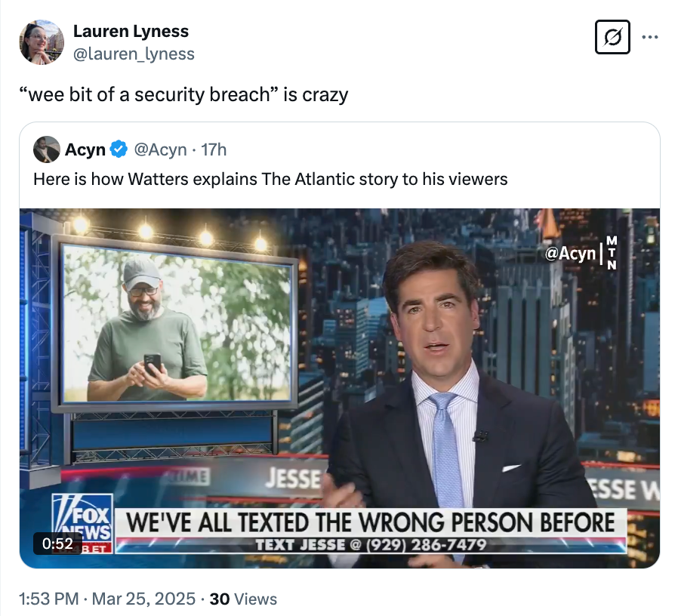Screen dimensions: 678x616
Task: Open the @lauren_lyness handle link
Action: tap(134, 54)
